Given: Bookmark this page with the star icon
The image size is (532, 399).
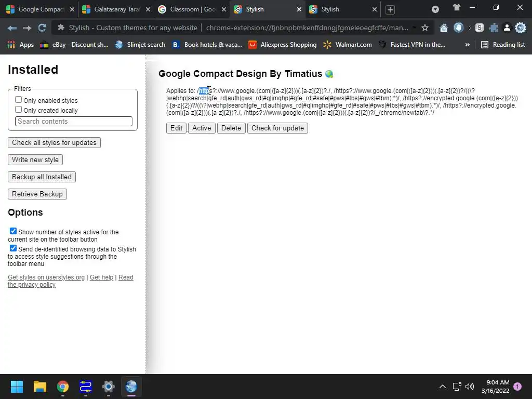Looking at the screenshot, I should tap(425, 28).
